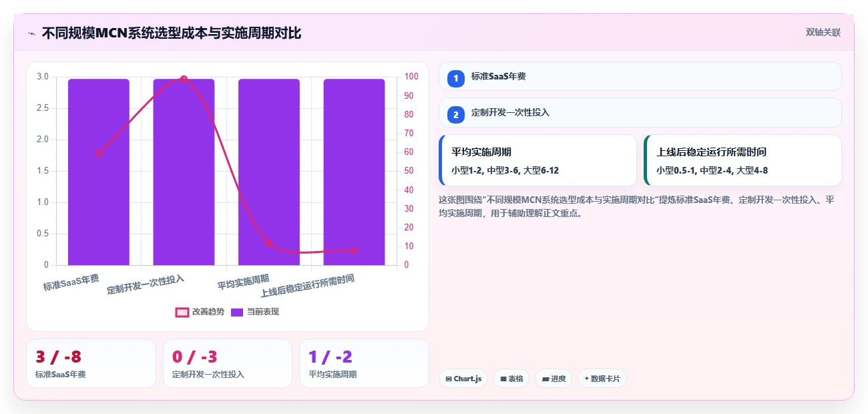Click the icon inside the 表格 tag

tap(503, 379)
